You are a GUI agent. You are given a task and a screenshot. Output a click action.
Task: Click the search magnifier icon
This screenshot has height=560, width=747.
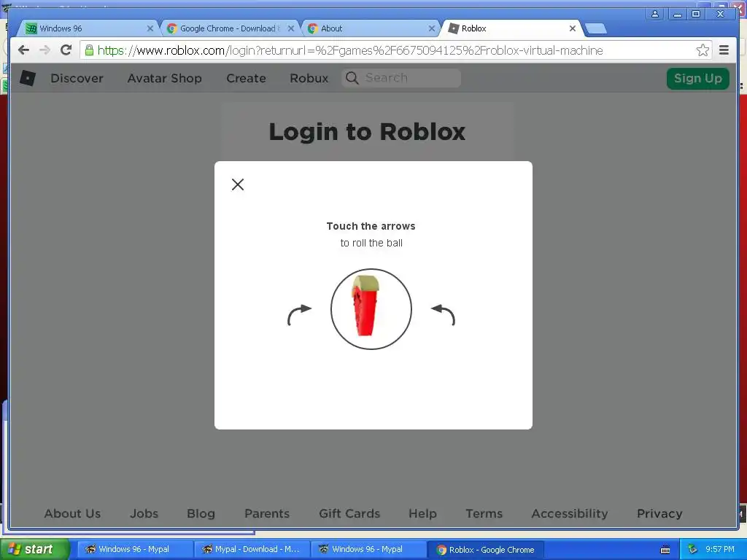(x=352, y=78)
